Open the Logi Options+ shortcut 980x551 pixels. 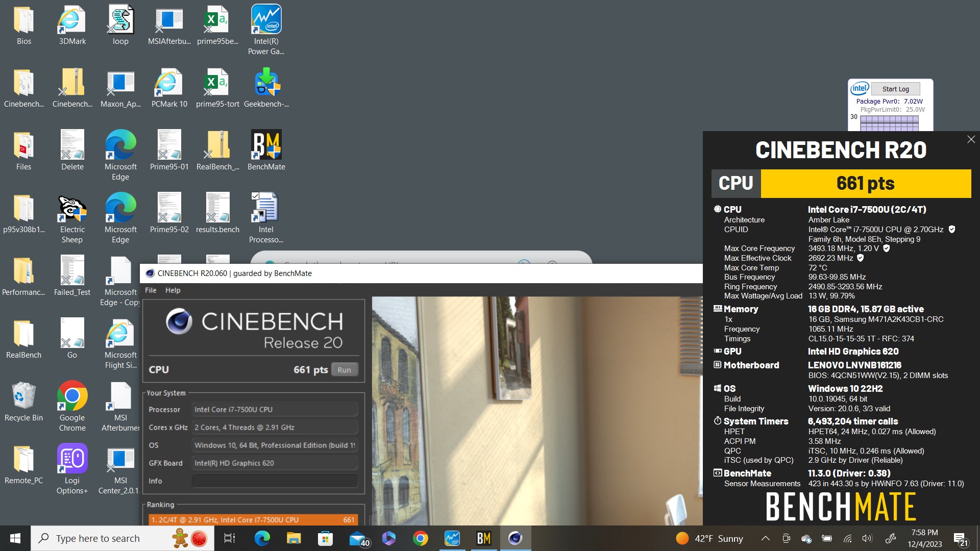[x=72, y=469]
